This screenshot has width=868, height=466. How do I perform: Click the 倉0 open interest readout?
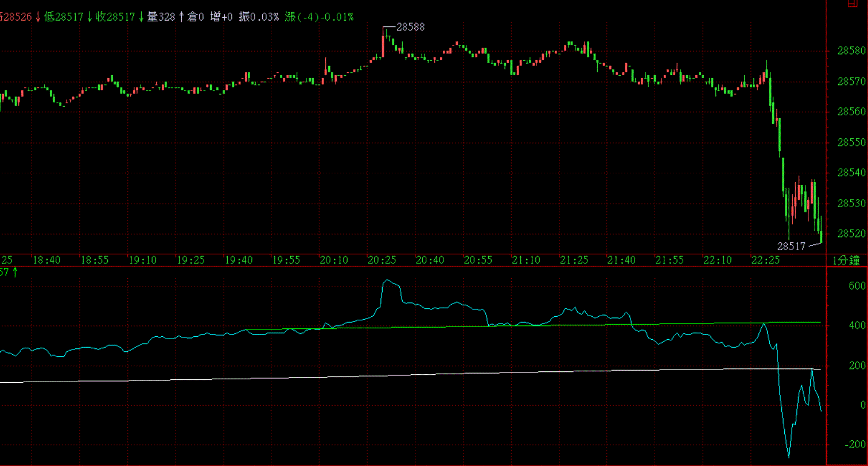point(196,17)
